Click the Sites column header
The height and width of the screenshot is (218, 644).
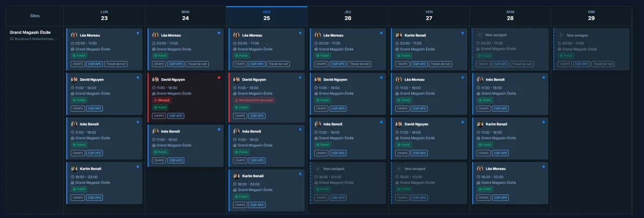tap(35, 16)
